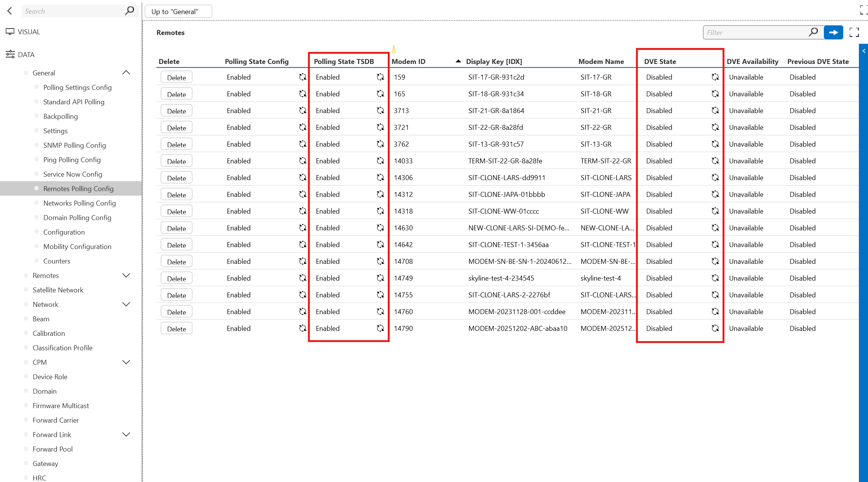Open Mobility Configuration page

click(x=77, y=246)
